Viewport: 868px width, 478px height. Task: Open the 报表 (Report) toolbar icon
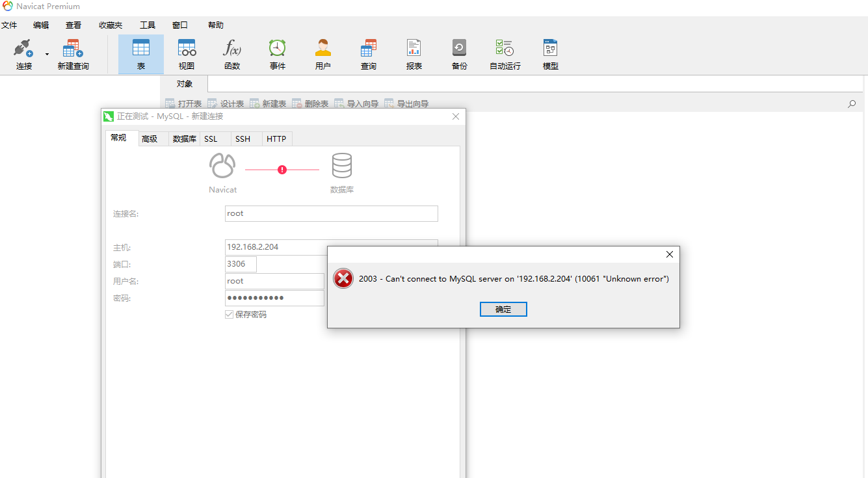[414, 55]
